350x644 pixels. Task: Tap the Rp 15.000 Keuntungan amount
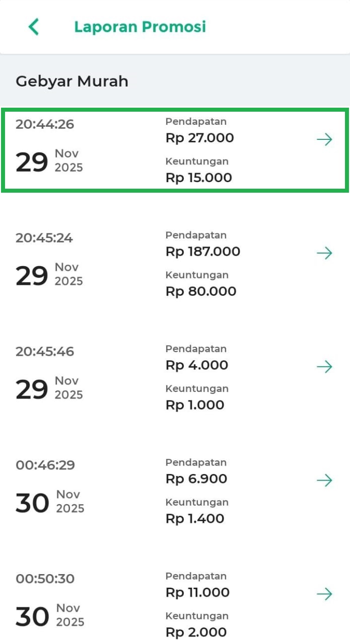[199, 178]
